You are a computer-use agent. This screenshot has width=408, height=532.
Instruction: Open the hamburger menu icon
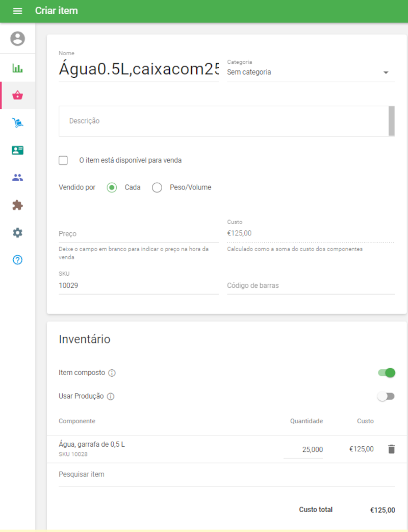coord(17,11)
